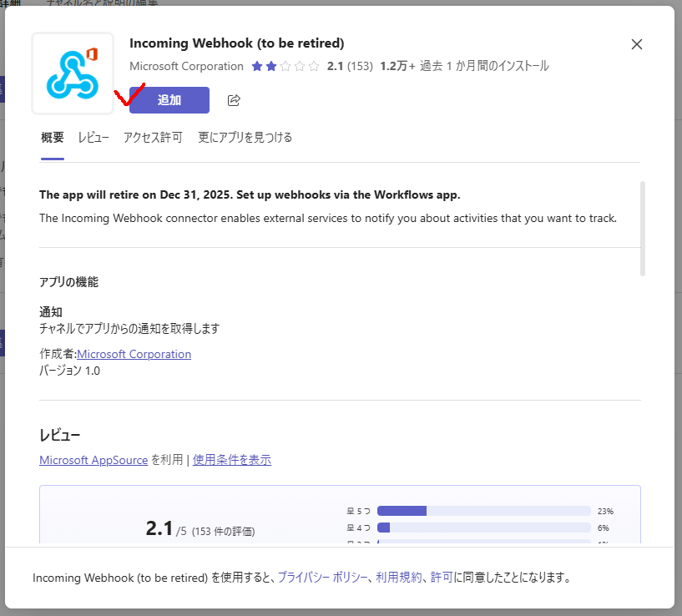Open the Microsoft Corporation author link
The height and width of the screenshot is (616, 682).
tap(134, 354)
